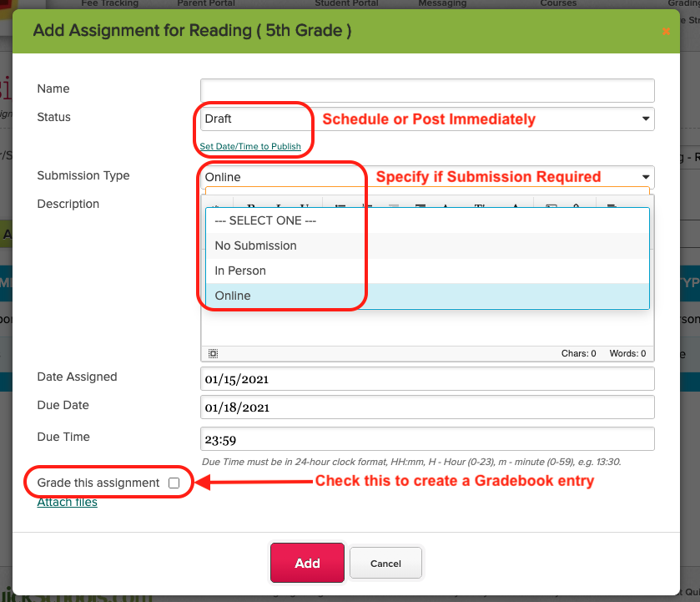
Task: Click the Chars: 0 counter
Action: click(x=578, y=353)
